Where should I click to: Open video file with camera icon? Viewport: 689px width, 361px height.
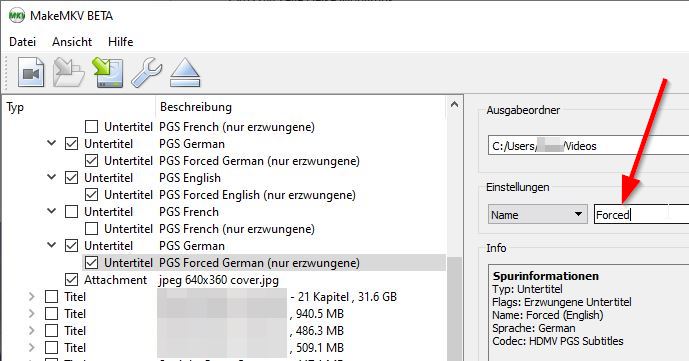pyautogui.click(x=31, y=73)
